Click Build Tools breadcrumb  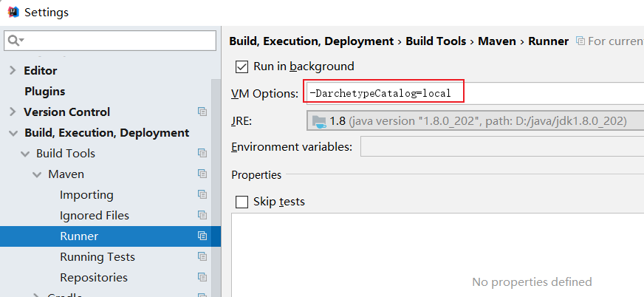pos(436,41)
